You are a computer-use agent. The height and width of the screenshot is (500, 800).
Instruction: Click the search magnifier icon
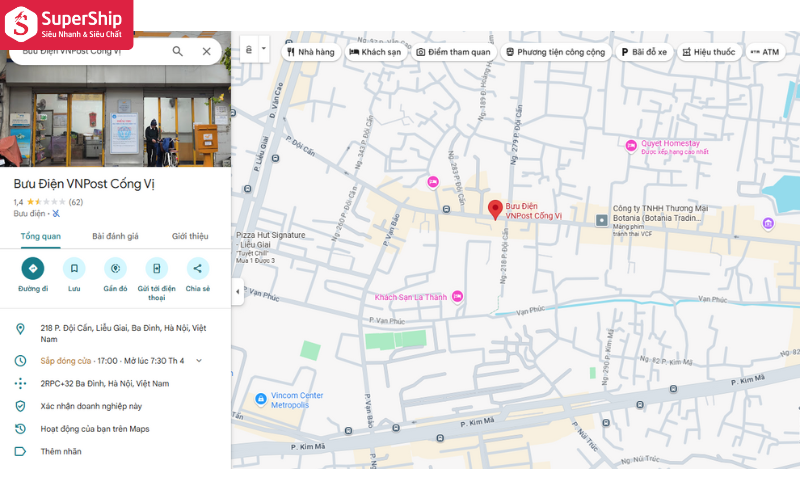pos(177,51)
